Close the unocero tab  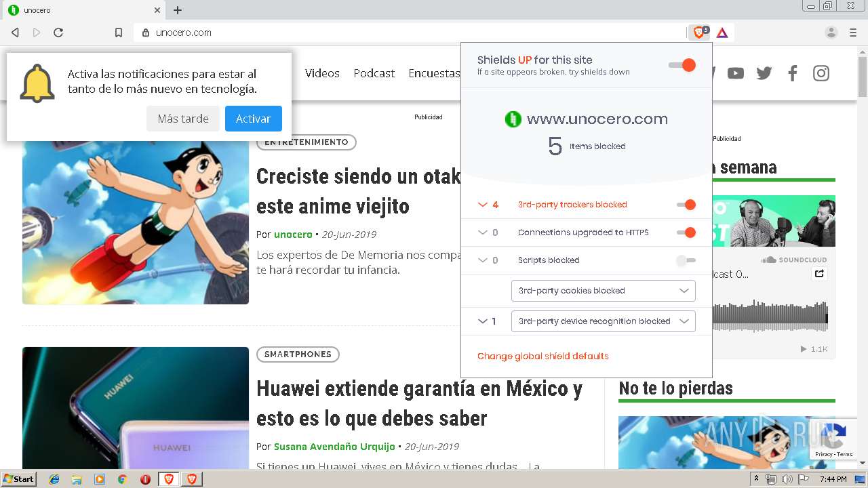pyautogui.click(x=157, y=10)
